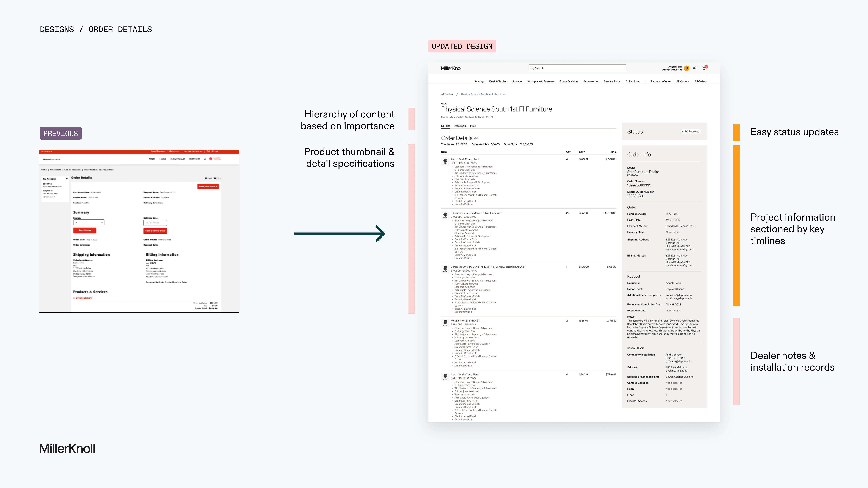Open the Quick Links dropdown in red bar

click(x=212, y=152)
